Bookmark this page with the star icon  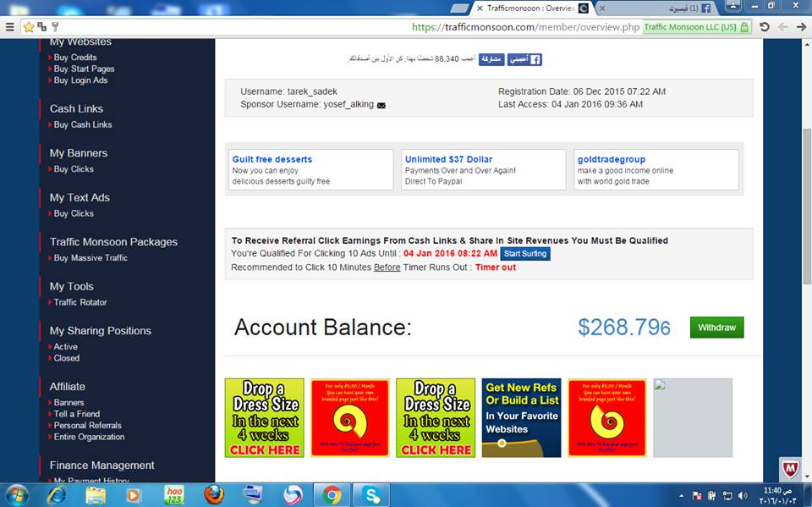29,27
